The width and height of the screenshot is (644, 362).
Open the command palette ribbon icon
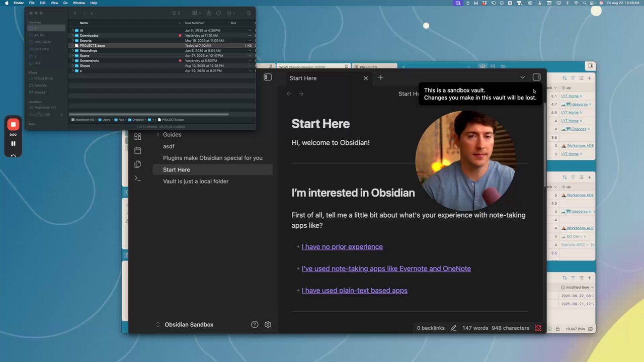138,178
